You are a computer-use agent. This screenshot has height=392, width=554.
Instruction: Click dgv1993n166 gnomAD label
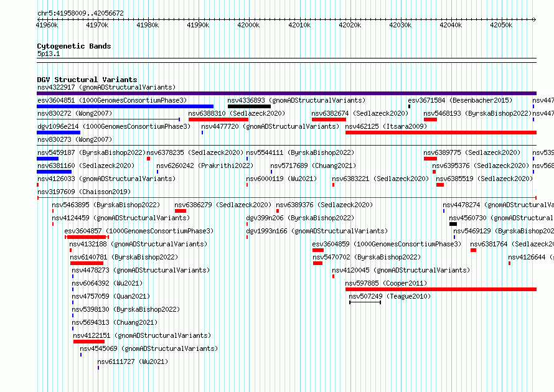tap(317, 231)
